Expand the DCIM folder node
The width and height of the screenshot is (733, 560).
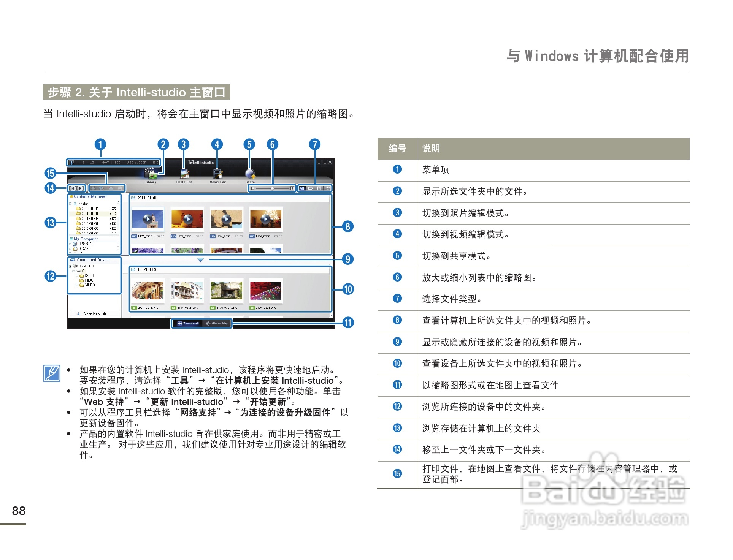tap(77, 276)
